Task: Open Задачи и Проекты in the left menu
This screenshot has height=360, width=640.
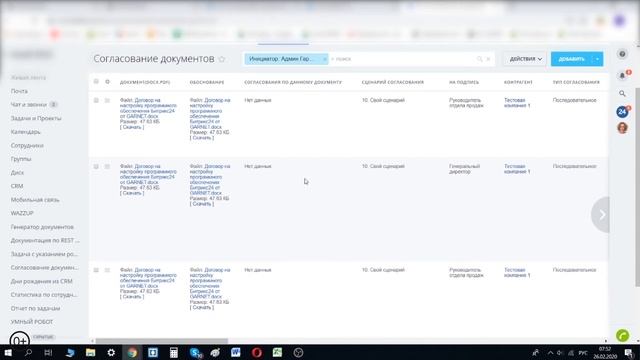Action: (36, 118)
